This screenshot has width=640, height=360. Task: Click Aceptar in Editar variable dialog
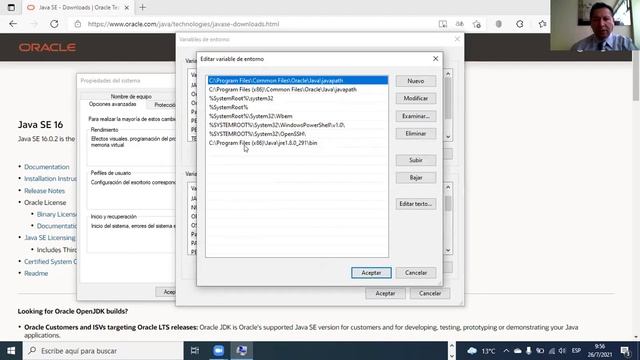click(x=371, y=273)
